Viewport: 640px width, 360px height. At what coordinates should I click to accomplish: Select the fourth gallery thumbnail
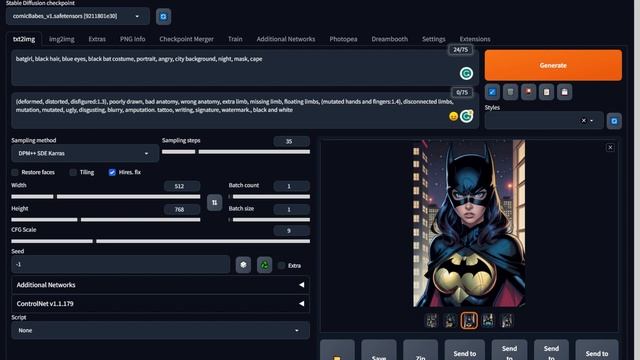coord(488,321)
